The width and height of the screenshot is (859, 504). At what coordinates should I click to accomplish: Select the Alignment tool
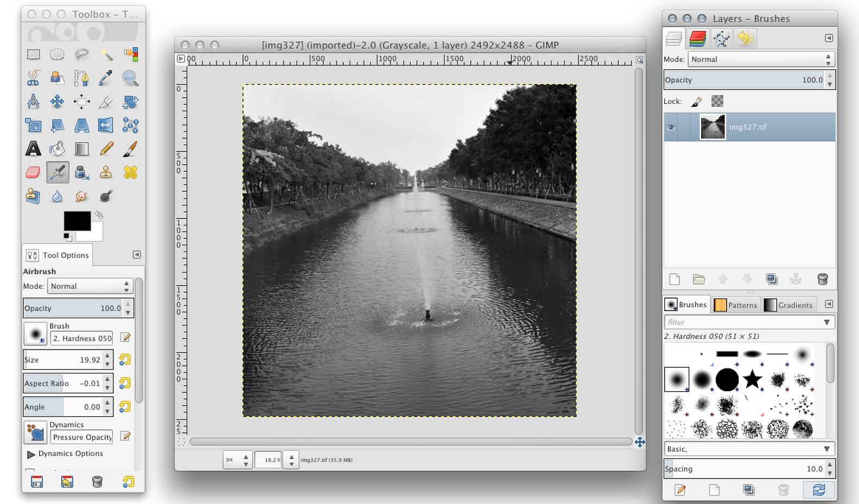[81, 101]
